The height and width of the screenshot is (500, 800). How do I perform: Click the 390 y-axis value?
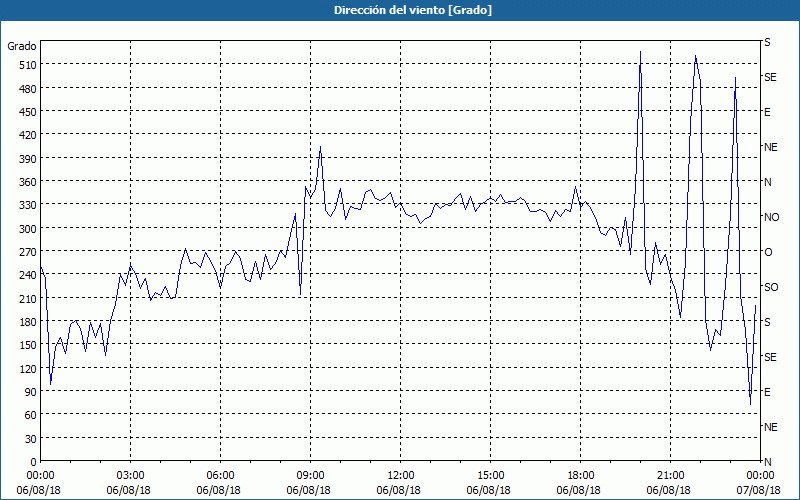[x=28, y=159]
